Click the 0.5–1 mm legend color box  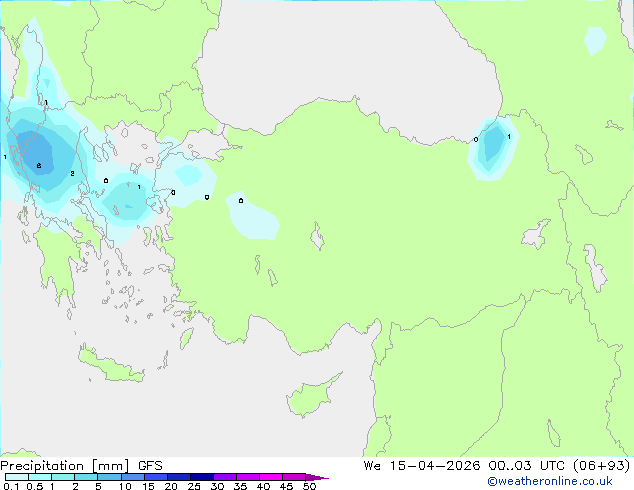tap(40, 477)
